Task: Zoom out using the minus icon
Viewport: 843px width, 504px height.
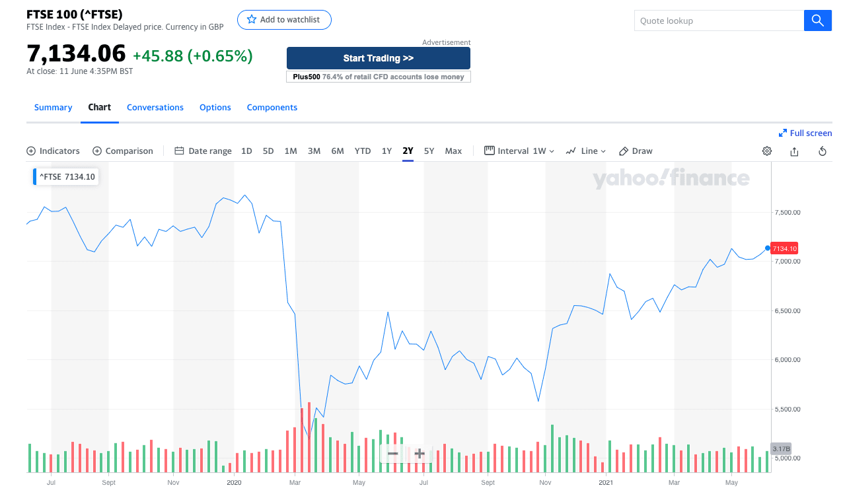Action: (392, 453)
